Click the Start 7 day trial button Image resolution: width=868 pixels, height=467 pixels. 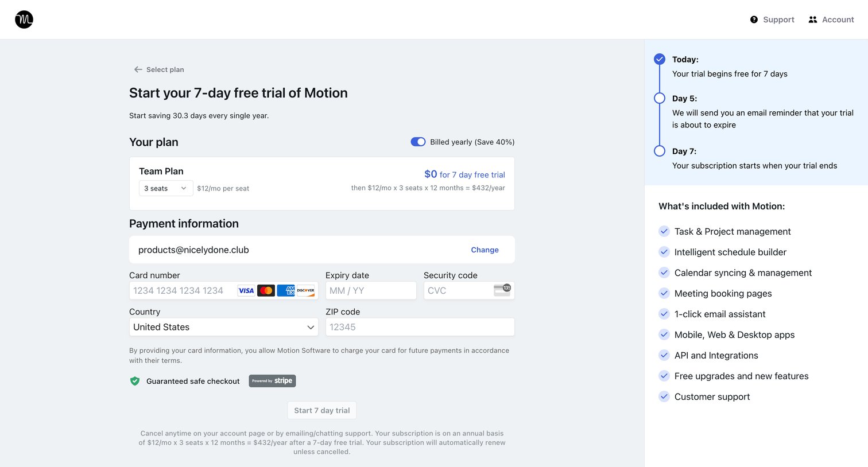322,410
